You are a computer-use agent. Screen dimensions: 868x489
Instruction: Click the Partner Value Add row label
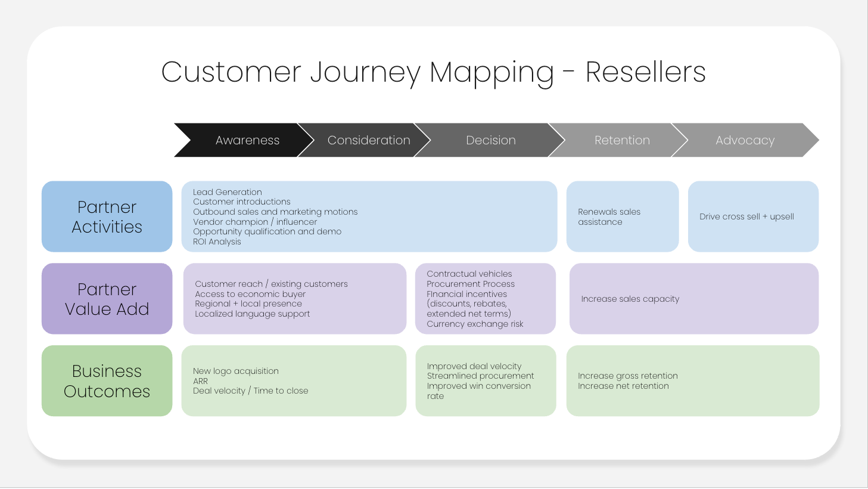tap(107, 299)
